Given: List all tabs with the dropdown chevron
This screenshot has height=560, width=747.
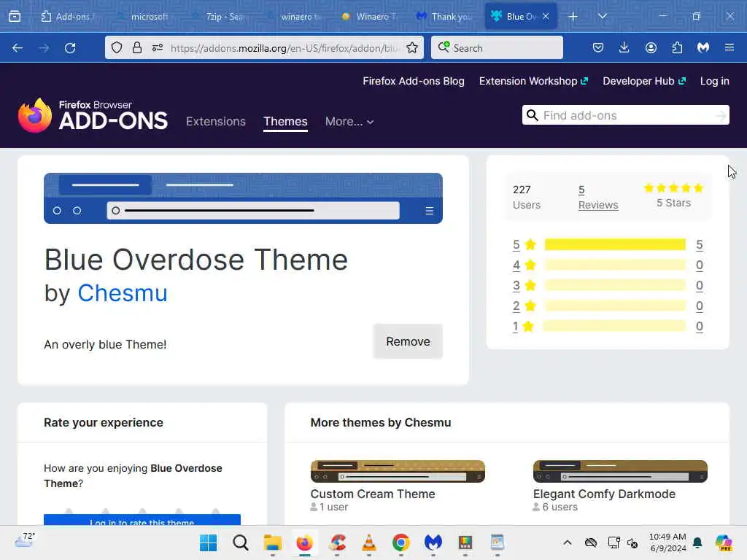Looking at the screenshot, I should coord(603,16).
